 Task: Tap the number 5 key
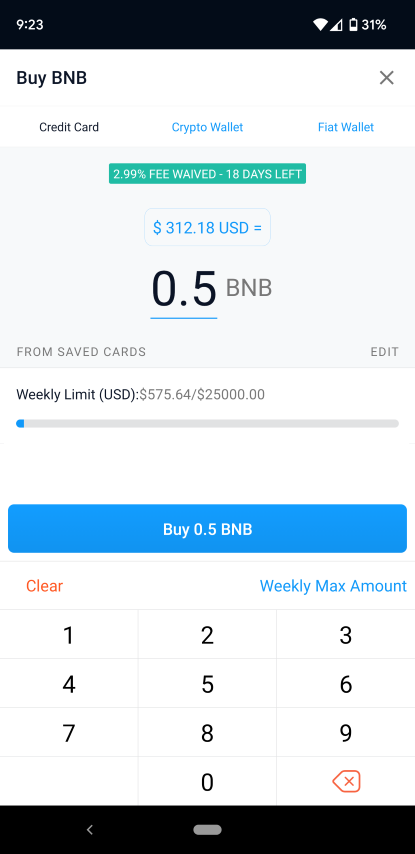pyautogui.click(x=208, y=684)
